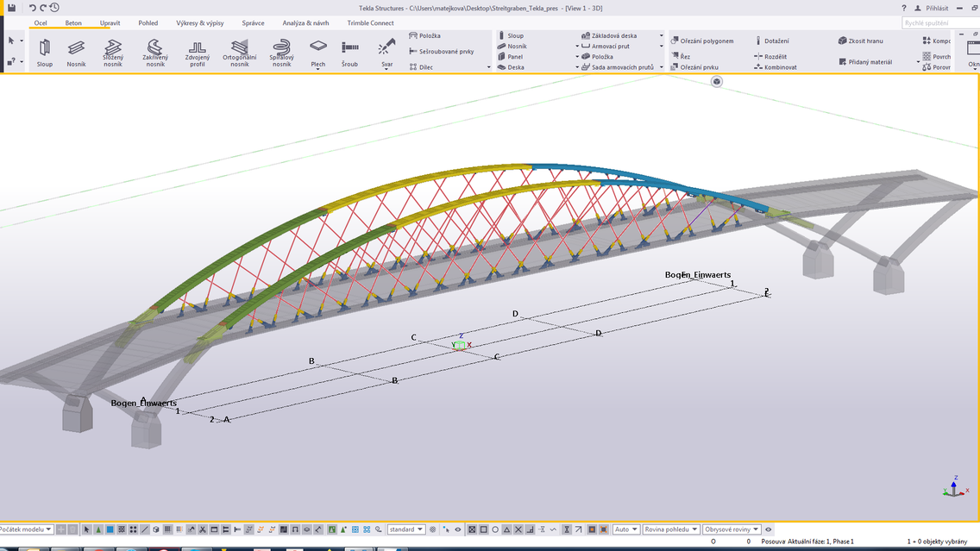Image resolution: width=980 pixels, height=551 pixels.
Task: Select the Zkosit hranu chamfer edge tool
Action: pos(861,41)
